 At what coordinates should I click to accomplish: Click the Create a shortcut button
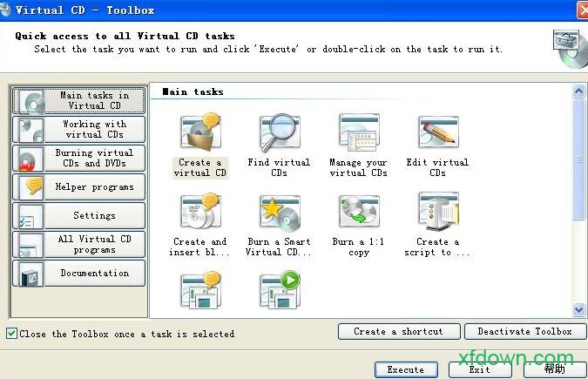[x=398, y=331]
